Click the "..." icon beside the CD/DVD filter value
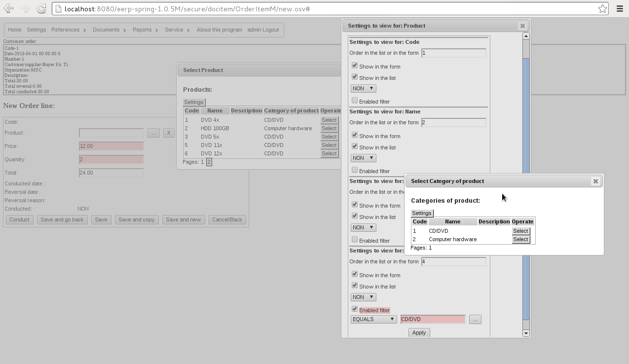Screen dimensions: 629x364 point(475,319)
